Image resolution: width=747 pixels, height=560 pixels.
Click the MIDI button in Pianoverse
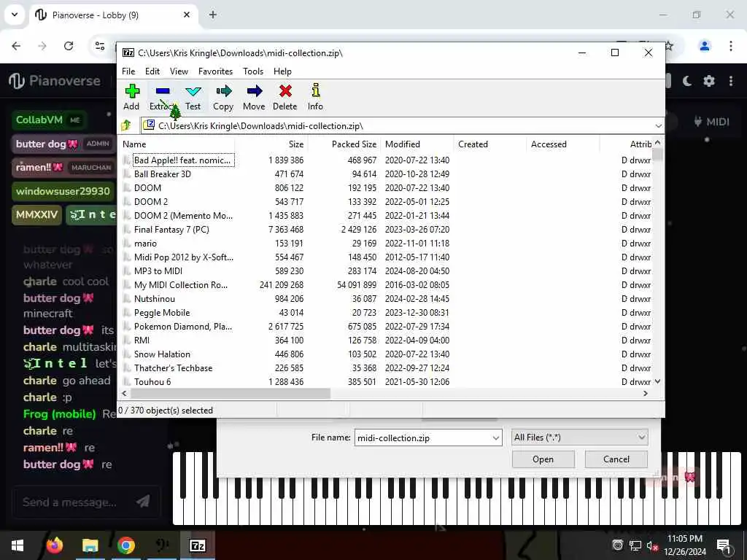pos(712,122)
